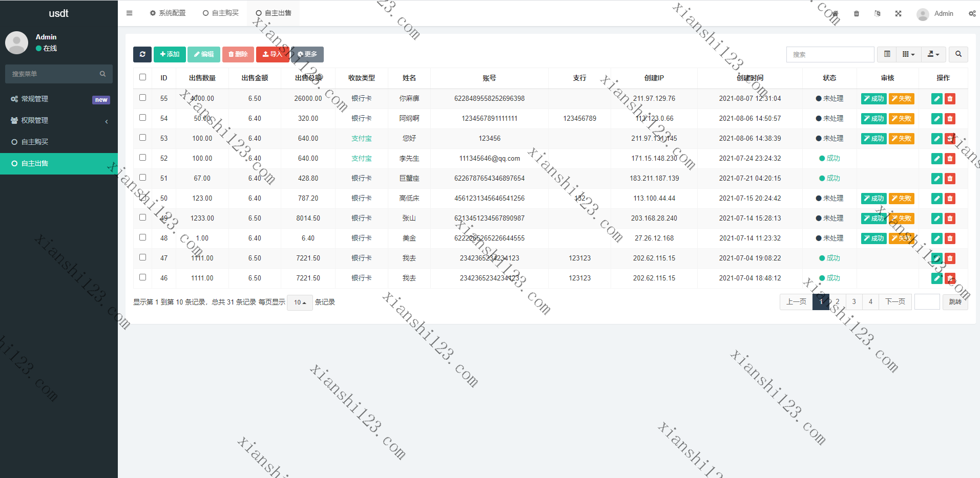Open the language translate icon
This screenshot has height=478, width=980.
point(878,13)
